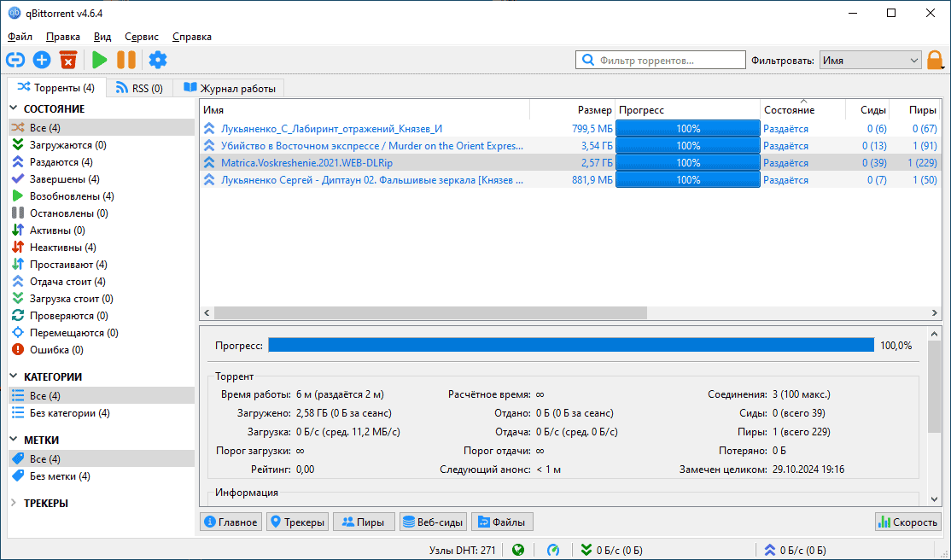Select Без метки (4) tag filter
Screen dimensions: 951x560
tap(102, 475)
